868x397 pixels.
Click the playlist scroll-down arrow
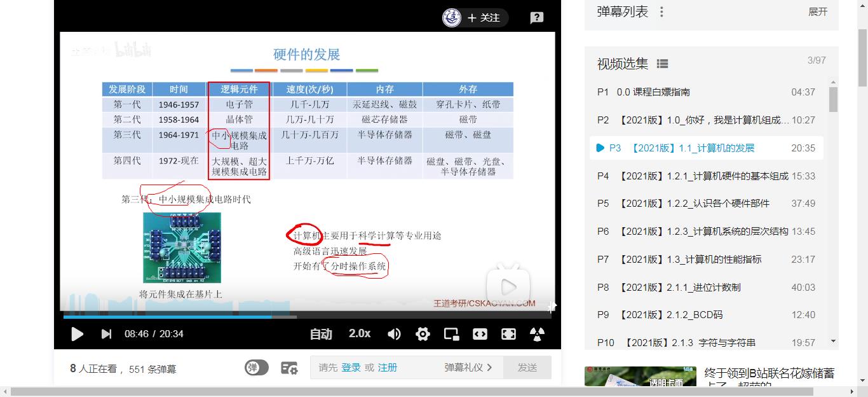point(833,342)
